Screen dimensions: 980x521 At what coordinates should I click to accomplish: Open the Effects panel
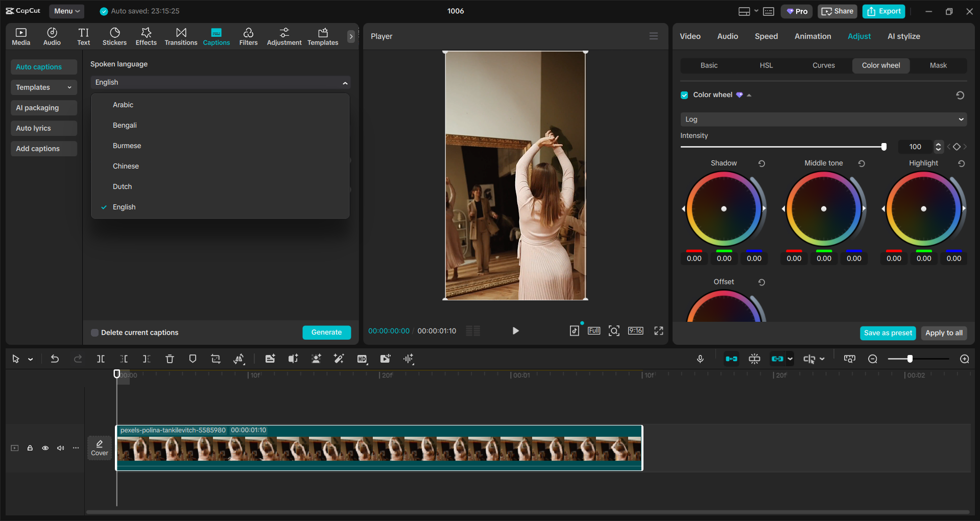pos(146,36)
